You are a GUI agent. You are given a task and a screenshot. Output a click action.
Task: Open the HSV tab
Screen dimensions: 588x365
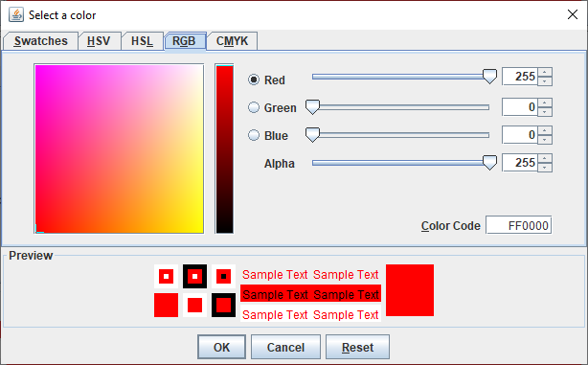point(99,41)
